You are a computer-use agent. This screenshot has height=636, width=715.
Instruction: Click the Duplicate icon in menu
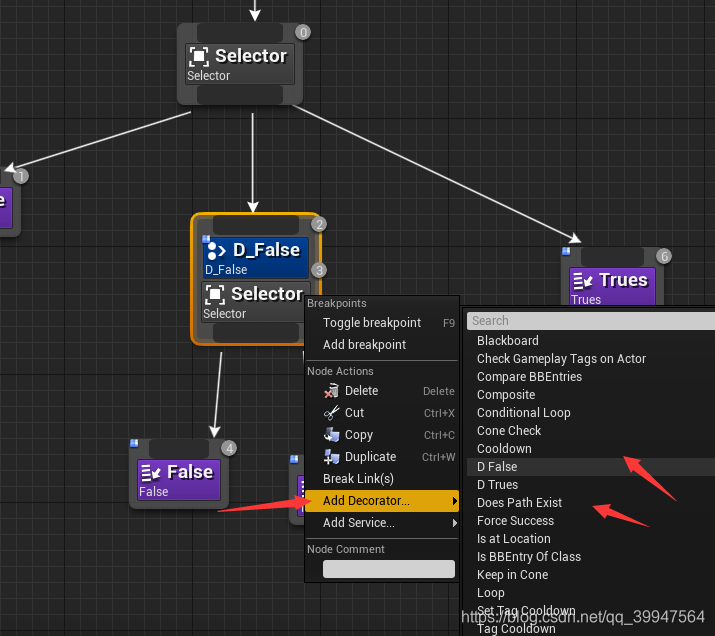point(332,456)
